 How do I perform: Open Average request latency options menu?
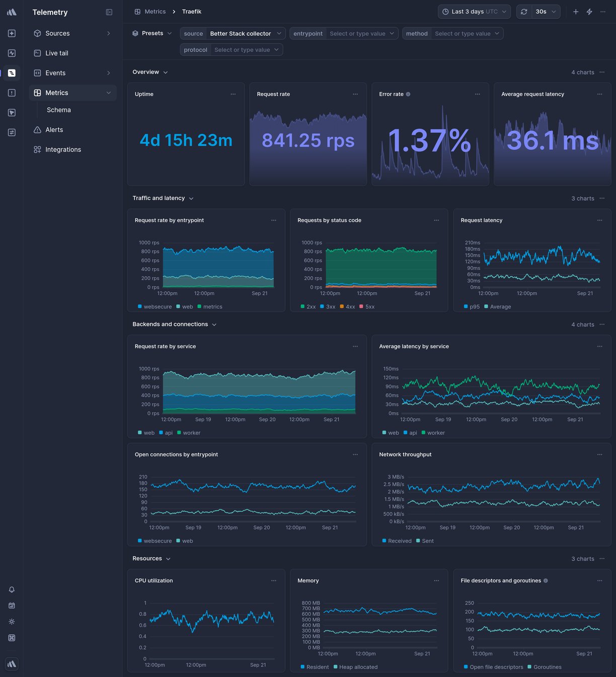[600, 94]
